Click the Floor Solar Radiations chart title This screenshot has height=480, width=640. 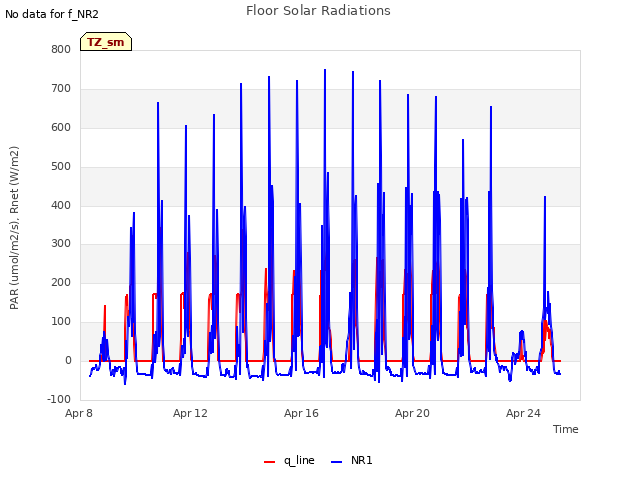(318, 11)
